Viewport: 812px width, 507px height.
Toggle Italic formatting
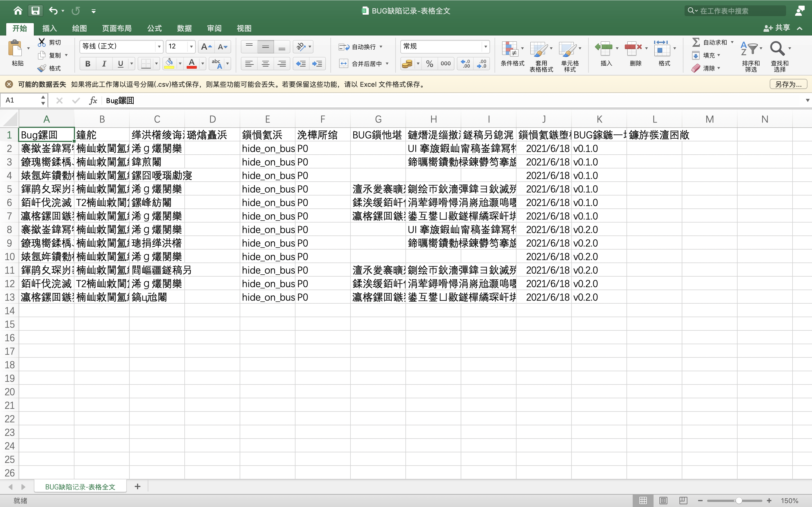[x=104, y=64]
